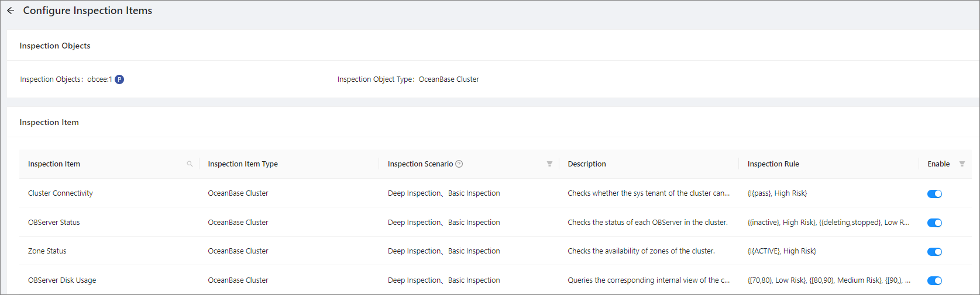
Task: Switch off OBServer Disk Usage toggle
Action: point(934,280)
